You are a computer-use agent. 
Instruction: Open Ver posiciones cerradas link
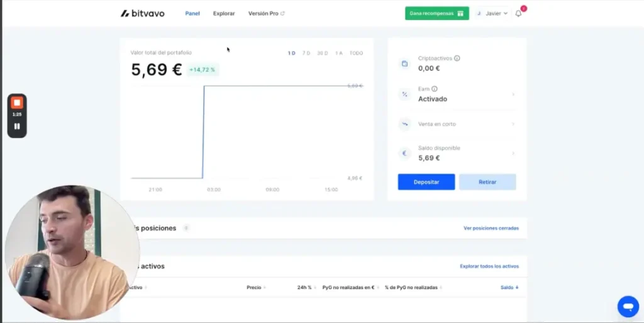pos(491,228)
